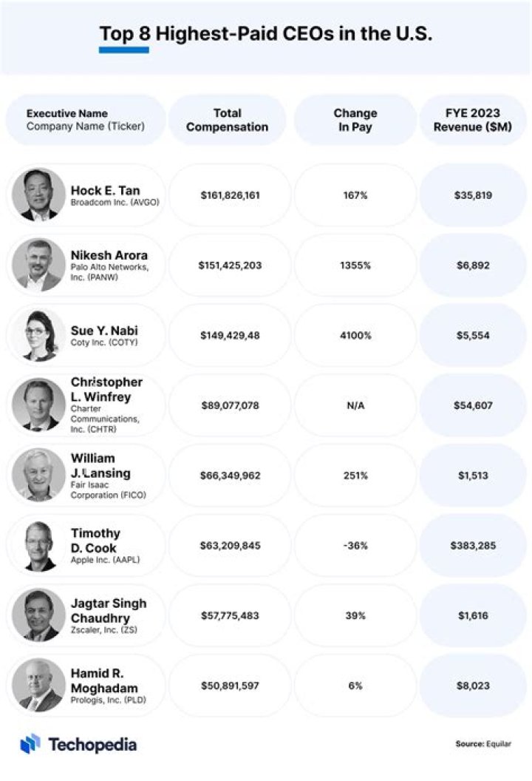The height and width of the screenshot is (781, 532).
Task: Click the Techopedia brand name
Action: click(92, 745)
